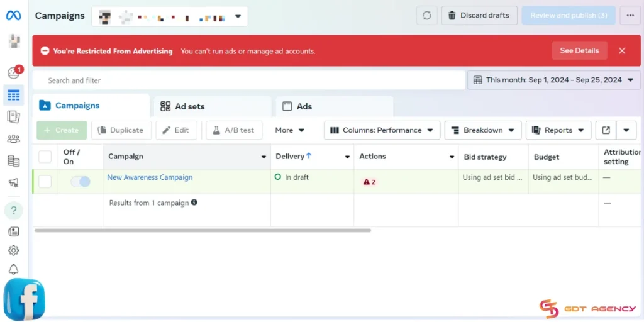The height and width of the screenshot is (322, 644).
Task: Open the Audiences people icon in sidebar
Action: coord(14,139)
